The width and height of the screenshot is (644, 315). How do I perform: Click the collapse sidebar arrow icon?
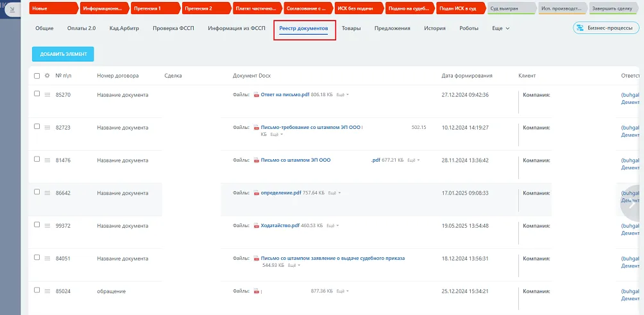(12, 9)
